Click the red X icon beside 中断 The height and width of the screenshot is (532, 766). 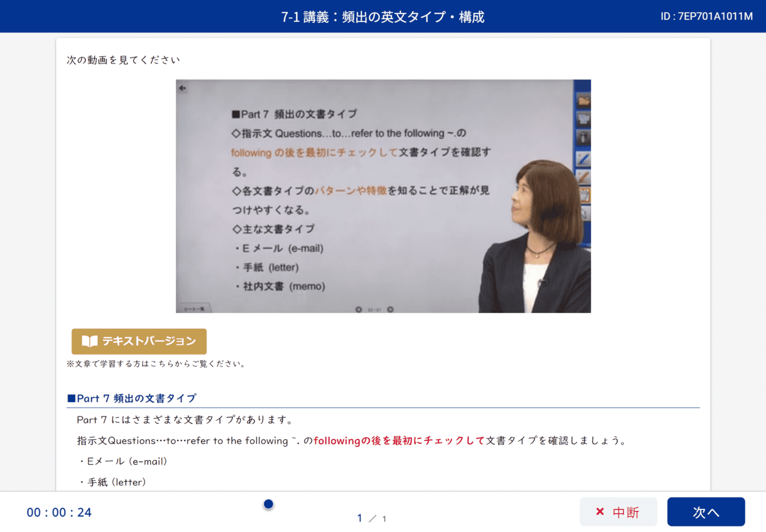point(600,511)
